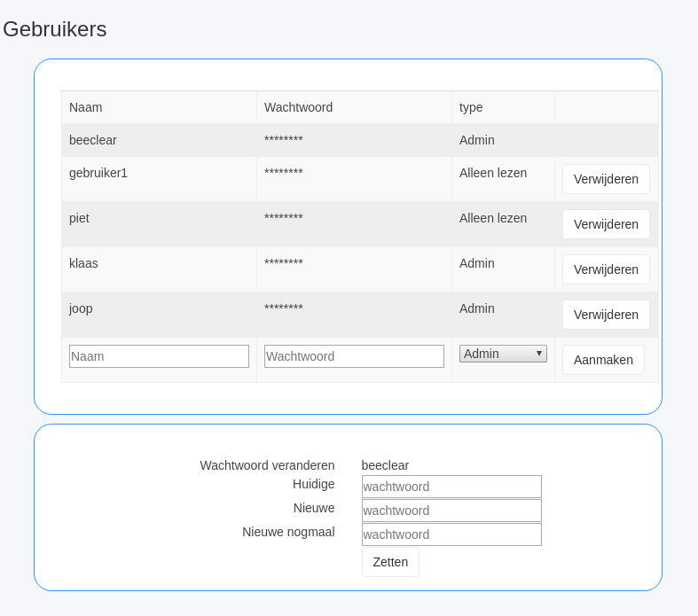
Task: Click the new user Wachtwoord field
Action: click(354, 356)
